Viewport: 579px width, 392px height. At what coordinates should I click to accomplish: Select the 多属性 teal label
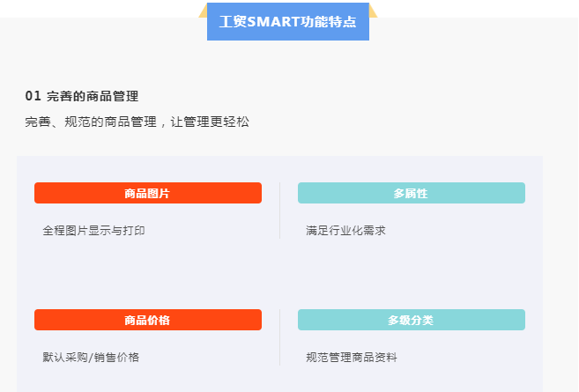(x=412, y=193)
